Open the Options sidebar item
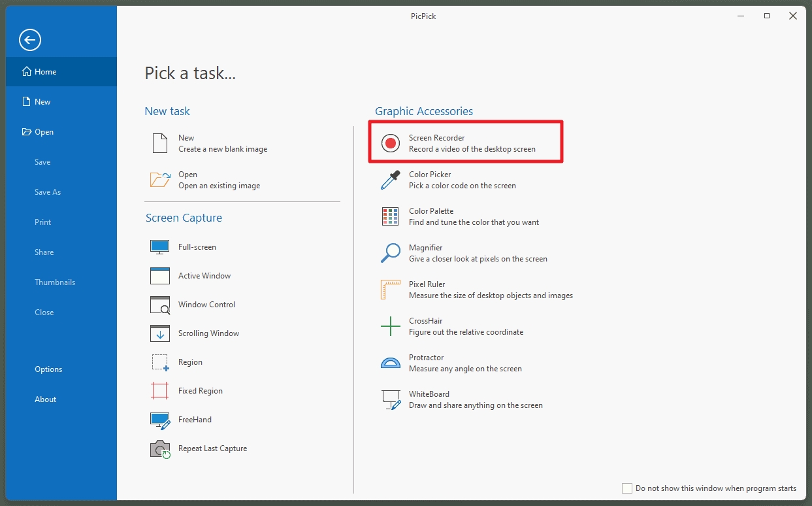812x506 pixels. pos(48,369)
